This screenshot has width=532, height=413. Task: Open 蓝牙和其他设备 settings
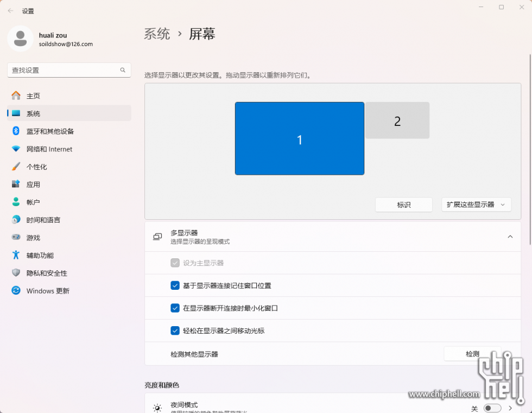[69, 131]
